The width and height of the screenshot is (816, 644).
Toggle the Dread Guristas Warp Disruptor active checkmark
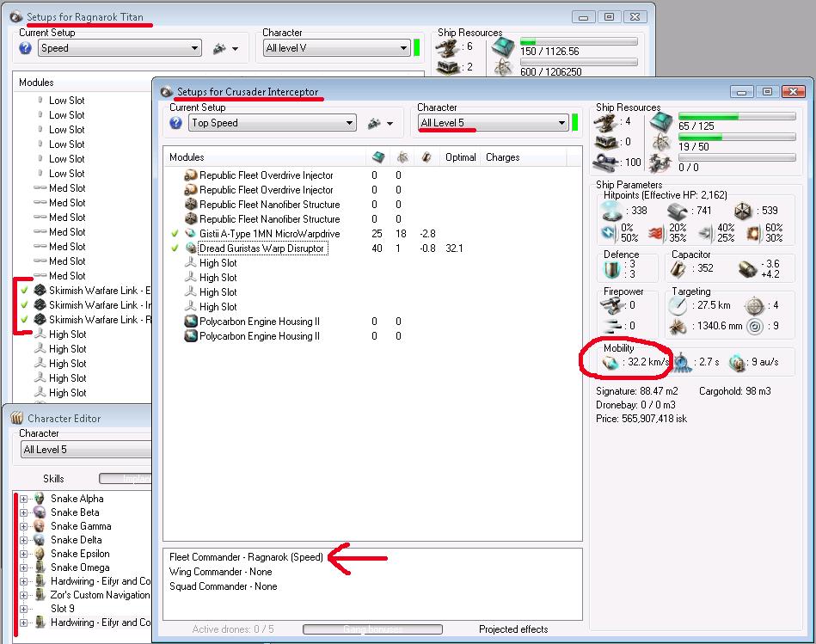coord(175,248)
